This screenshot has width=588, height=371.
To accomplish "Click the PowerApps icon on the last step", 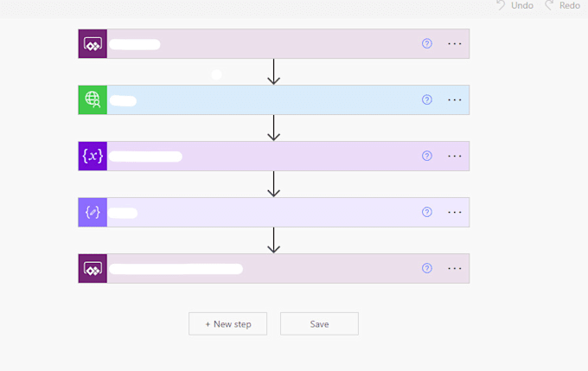I will pyautogui.click(x=93, y=269).
